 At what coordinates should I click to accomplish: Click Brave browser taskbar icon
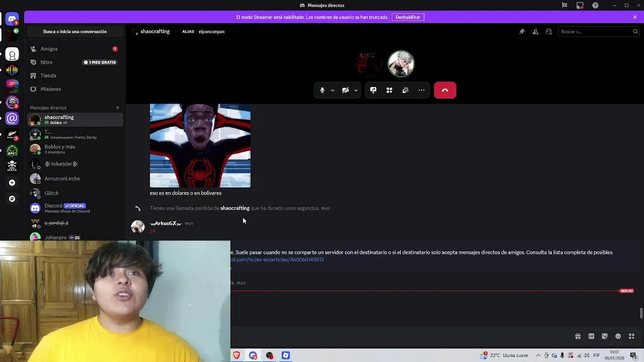(x=236, y=355)
